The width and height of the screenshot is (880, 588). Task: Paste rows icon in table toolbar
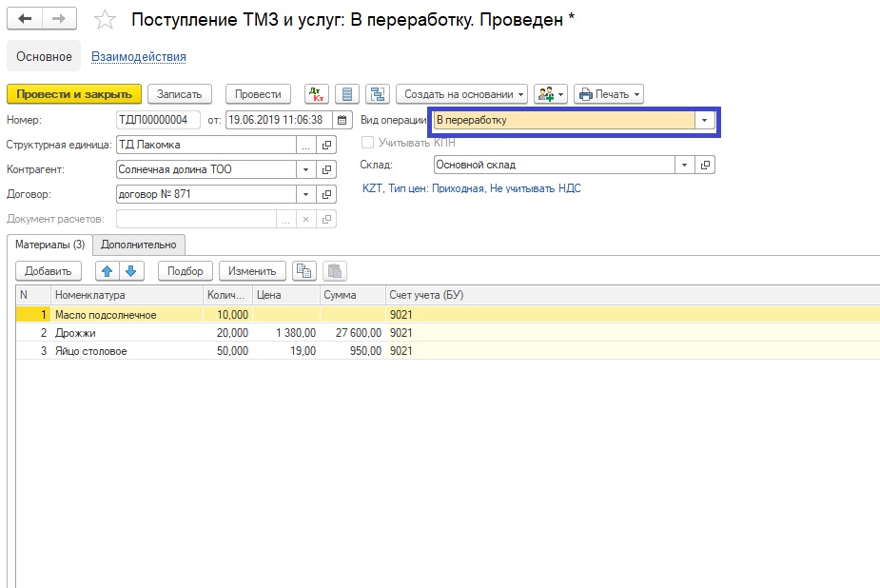point(335,271)
